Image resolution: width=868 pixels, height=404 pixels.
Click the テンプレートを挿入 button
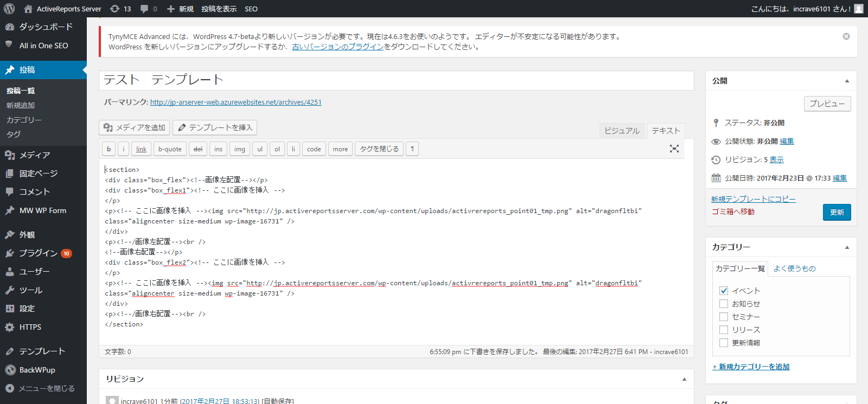pyautogui.click(x=215, y=127)
